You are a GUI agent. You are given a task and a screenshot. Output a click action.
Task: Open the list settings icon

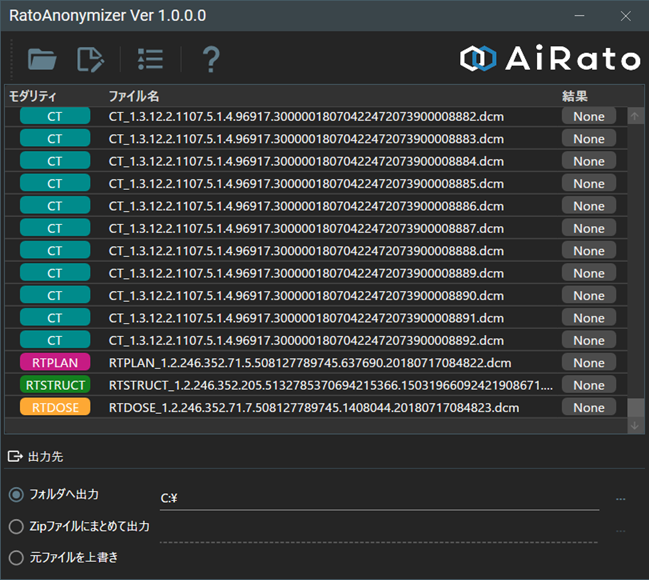click(x=150, y=60)
